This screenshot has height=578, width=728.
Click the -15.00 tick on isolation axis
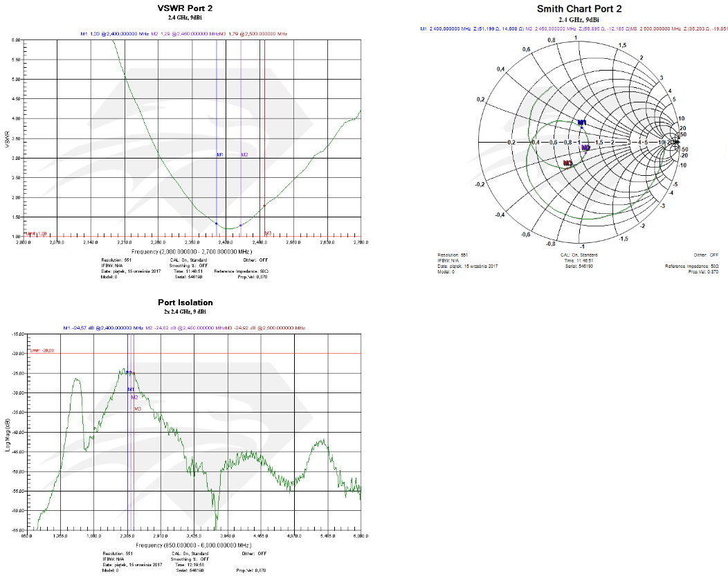click(17, 334)
